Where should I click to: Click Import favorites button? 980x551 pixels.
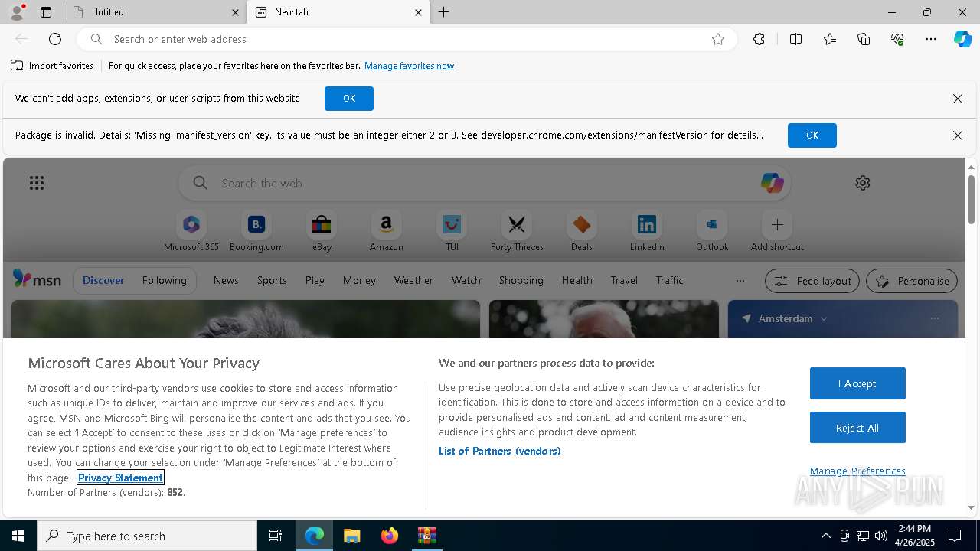click(x=52, y=66)
